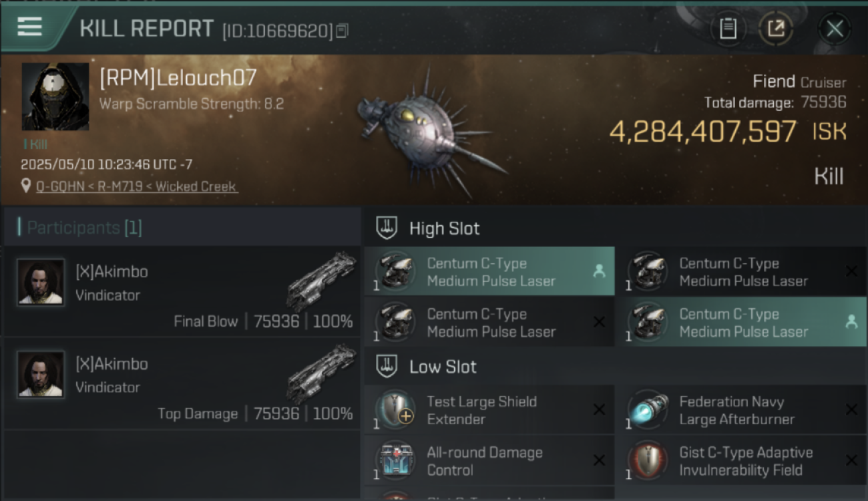Click the share export icon
This screenshot has width=868, height=501.
775,29
